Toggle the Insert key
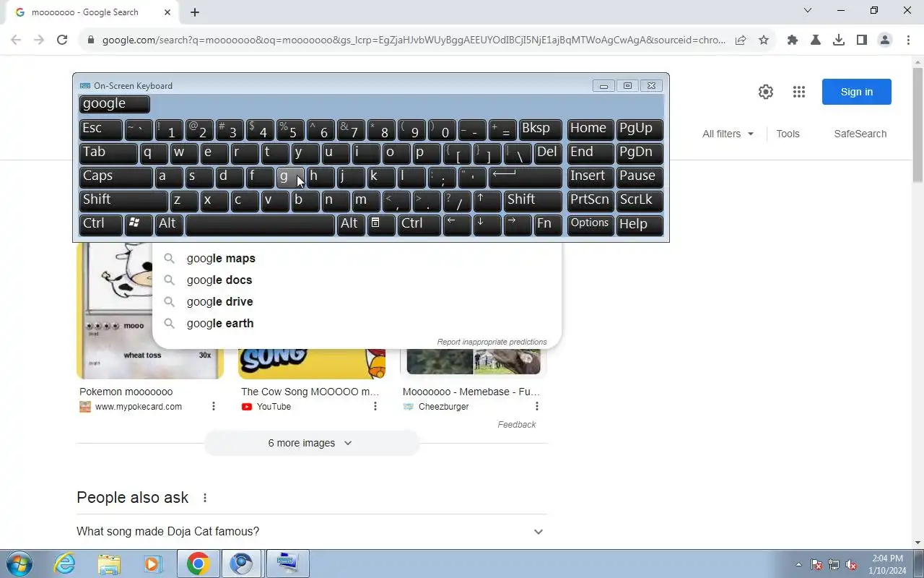924x578 pixels. [x=590, y=177]
